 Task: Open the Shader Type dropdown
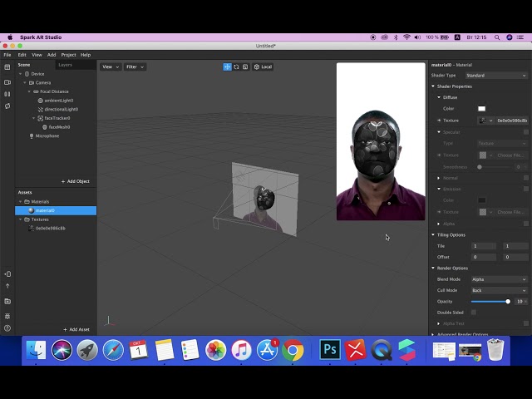coord(496,76)
